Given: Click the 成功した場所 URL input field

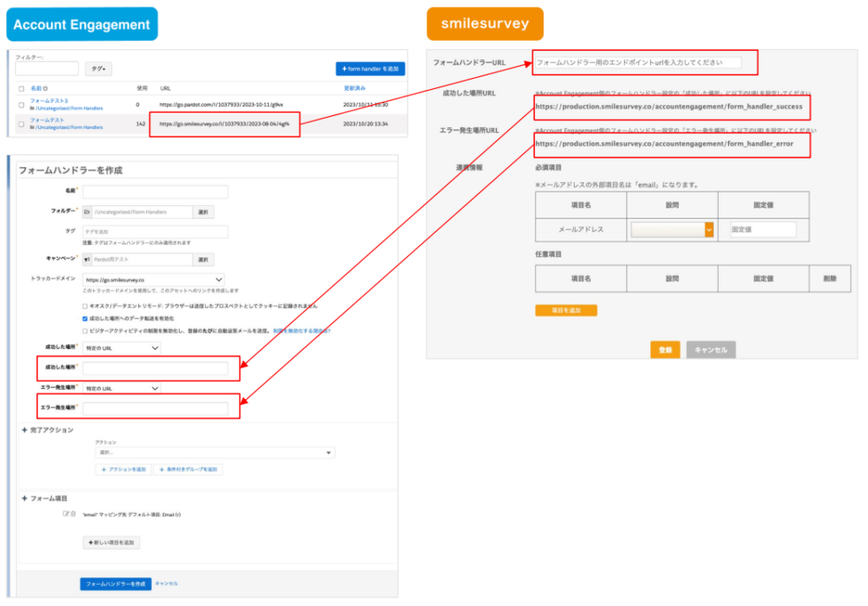Looking at the screenshot, I should click(x=155, y=369).
